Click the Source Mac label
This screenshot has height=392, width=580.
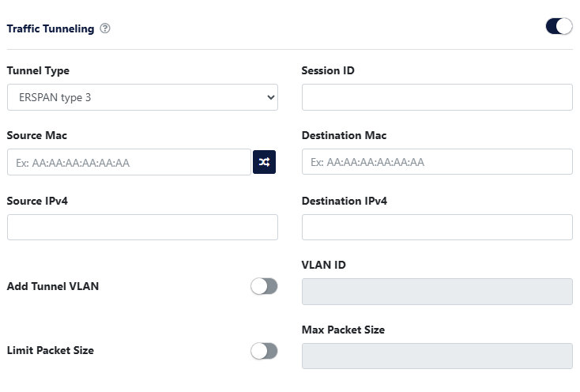(x=37, y=136)
